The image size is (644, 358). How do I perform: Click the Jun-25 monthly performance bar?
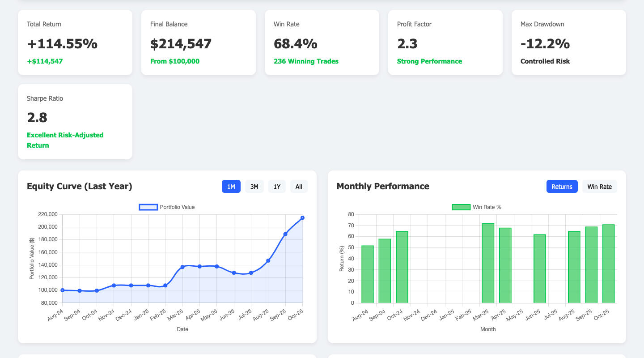(539, 268)
